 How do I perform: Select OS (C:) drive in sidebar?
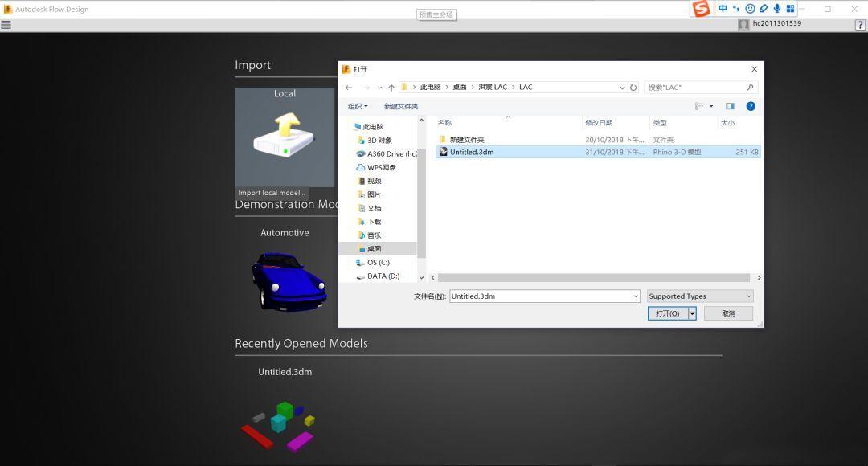click(378, 263)
